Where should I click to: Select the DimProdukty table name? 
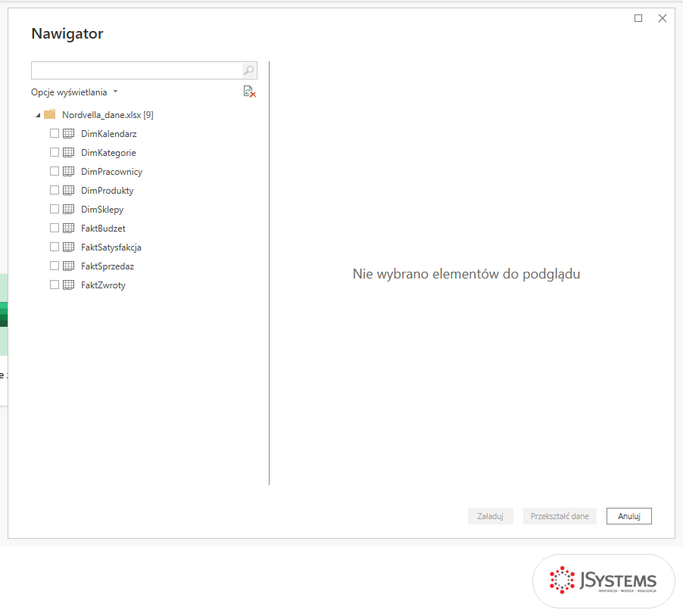coord(108,191)
